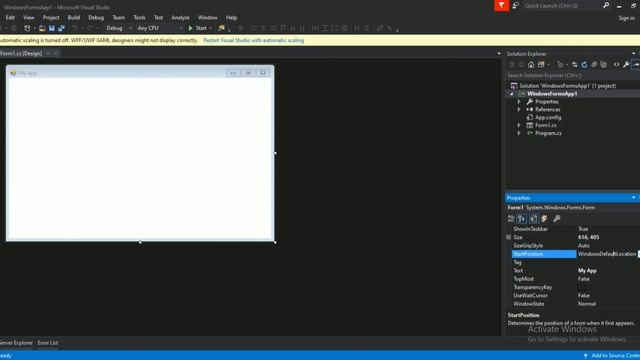Click the send feedback icon beside Quick Launch
Image resolution: width=640 pixels, height=360 pixels.
516,5
